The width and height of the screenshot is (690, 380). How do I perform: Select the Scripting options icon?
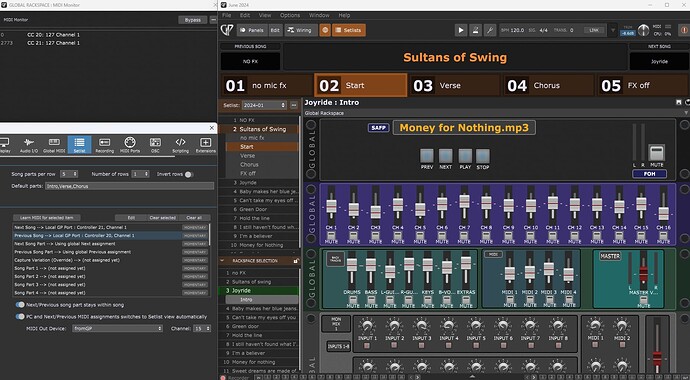click(x=180, y=145)
